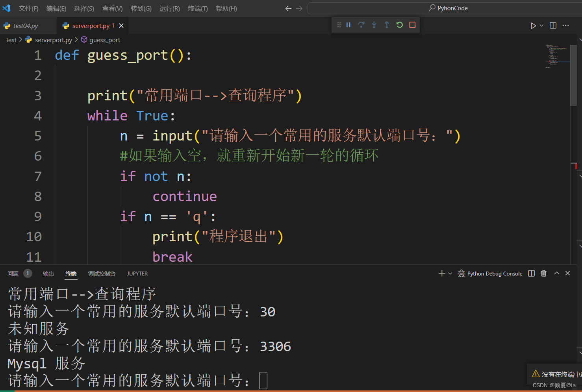Click the 'continue' keyword on line 8

[x=185, y=196]
